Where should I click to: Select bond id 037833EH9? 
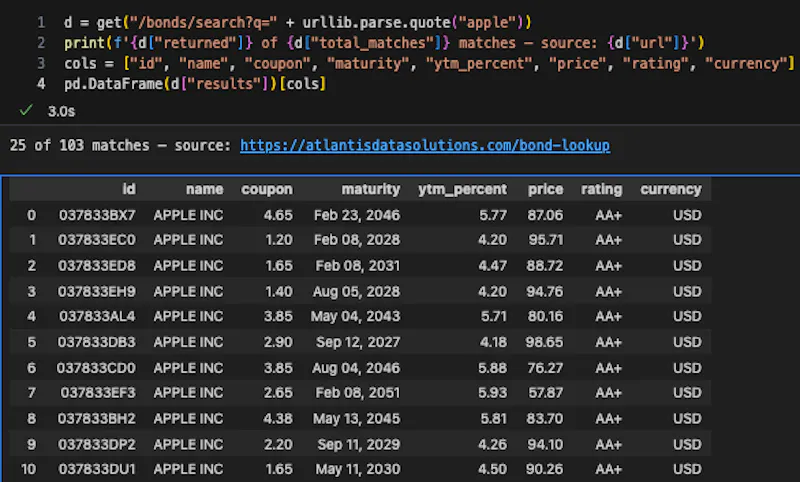[97, 292]
